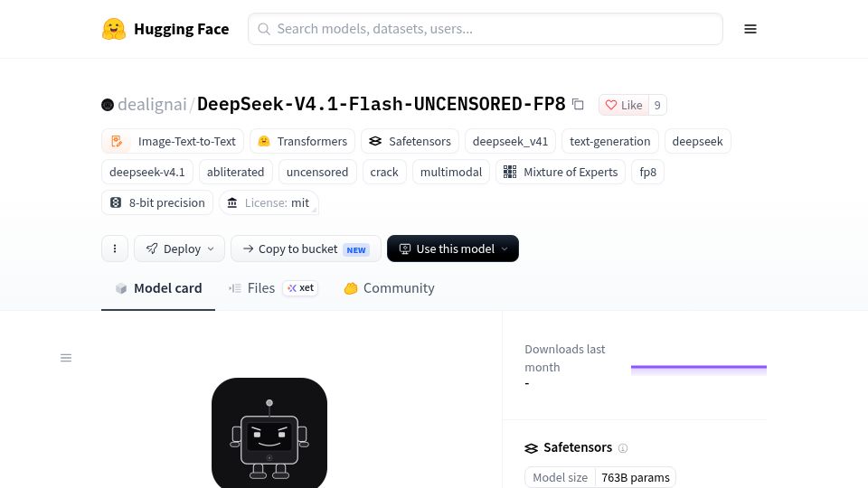Image resolution: width=868 pixels, height=488 pixels.
Task: Select the Safetensors tag
Action: (410, 141)
